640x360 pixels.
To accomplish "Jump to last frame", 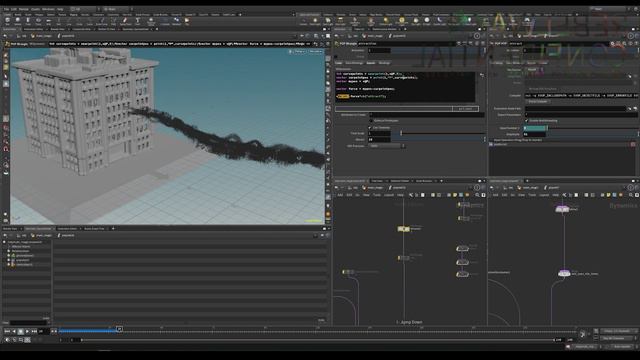I will 34,331.
